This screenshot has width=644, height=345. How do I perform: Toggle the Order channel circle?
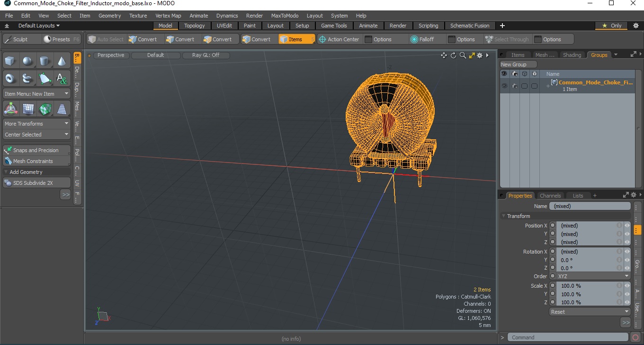pyautogui.click(x=553, y=276)
